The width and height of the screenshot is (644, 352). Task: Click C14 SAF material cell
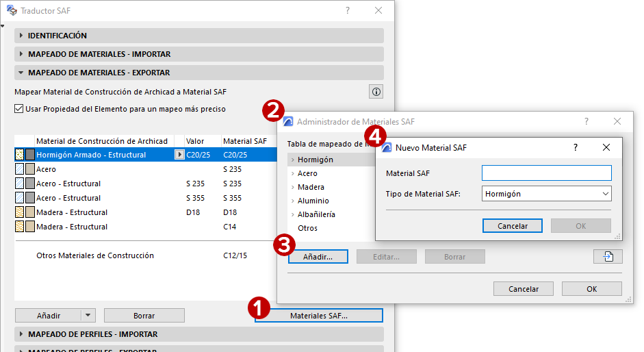point(229,227)
